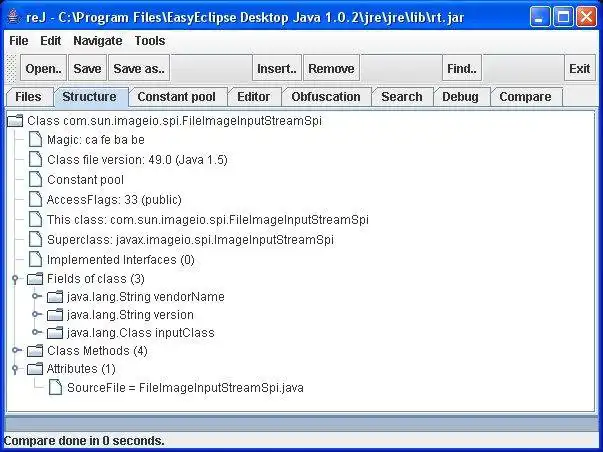Click the document icon beside Class file version

point(35,159)
